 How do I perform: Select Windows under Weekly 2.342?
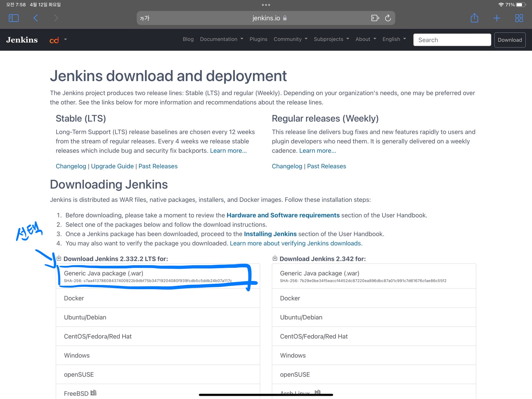374,356
